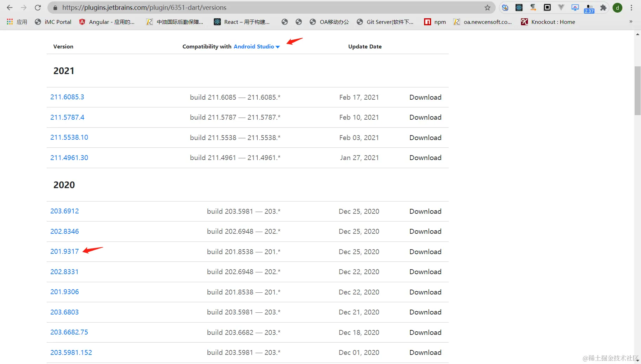Viewport: 641px width, 364px height.
Task: Open the React bookmark
Action: (242, 22)
